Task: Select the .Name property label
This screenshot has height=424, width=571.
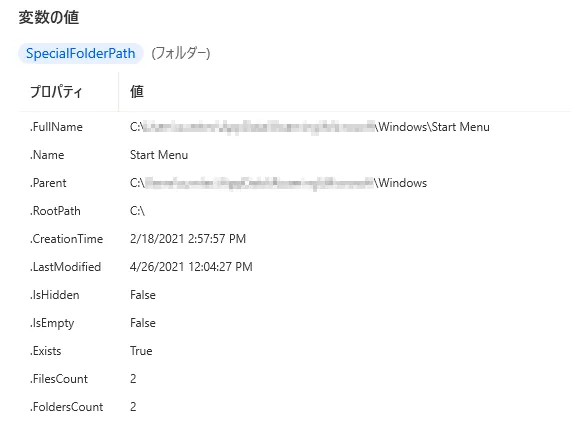Action: [x=47, y=155]
